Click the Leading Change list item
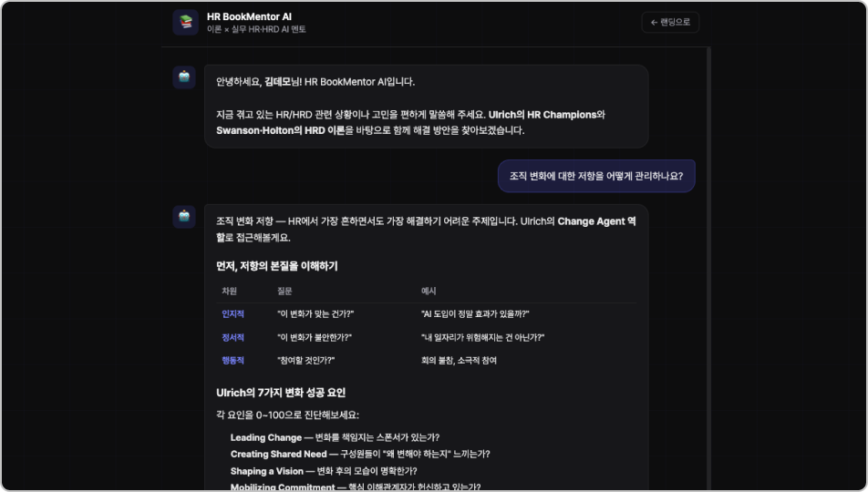868x492 pixels. 266,437
